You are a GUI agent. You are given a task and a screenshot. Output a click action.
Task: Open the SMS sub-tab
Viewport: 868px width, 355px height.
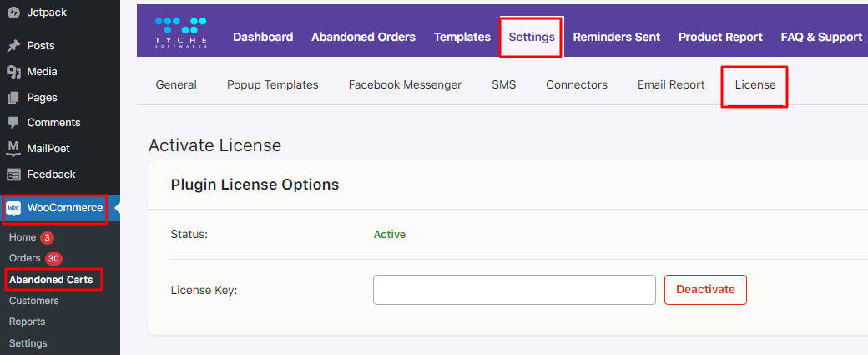504,84
